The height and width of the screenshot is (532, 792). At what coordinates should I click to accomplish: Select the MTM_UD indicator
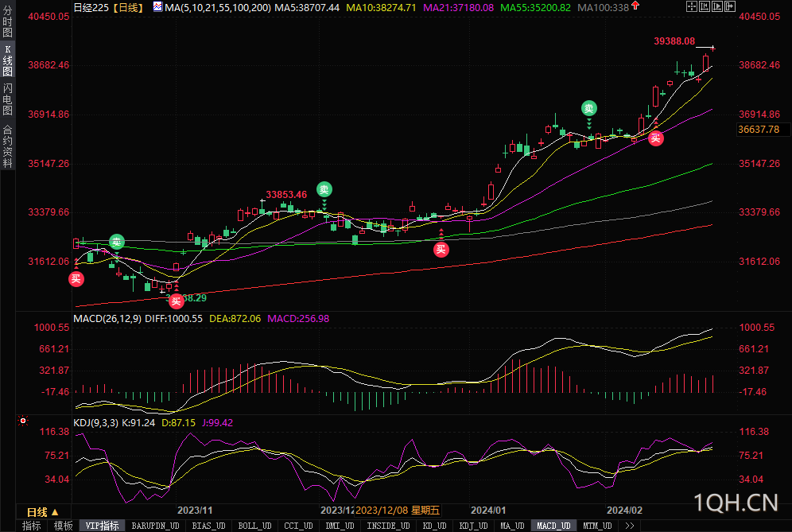click(x=597, y=526)
